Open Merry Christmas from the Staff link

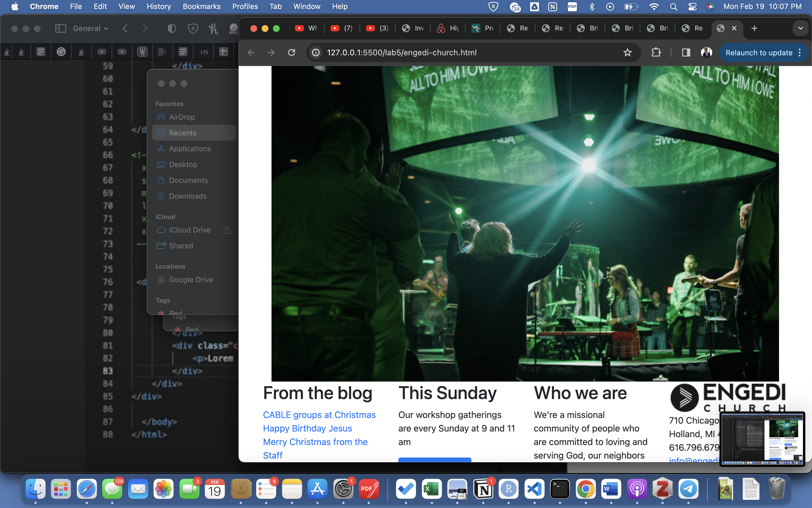[315, 448]
